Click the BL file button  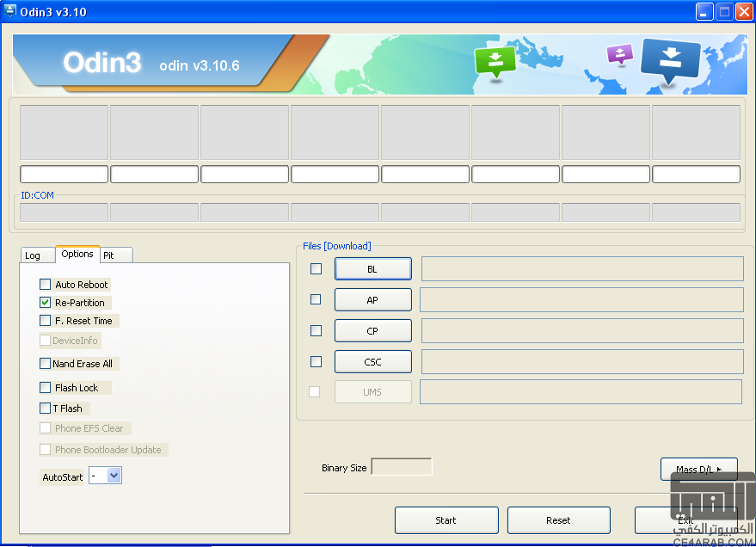[373, 269]
